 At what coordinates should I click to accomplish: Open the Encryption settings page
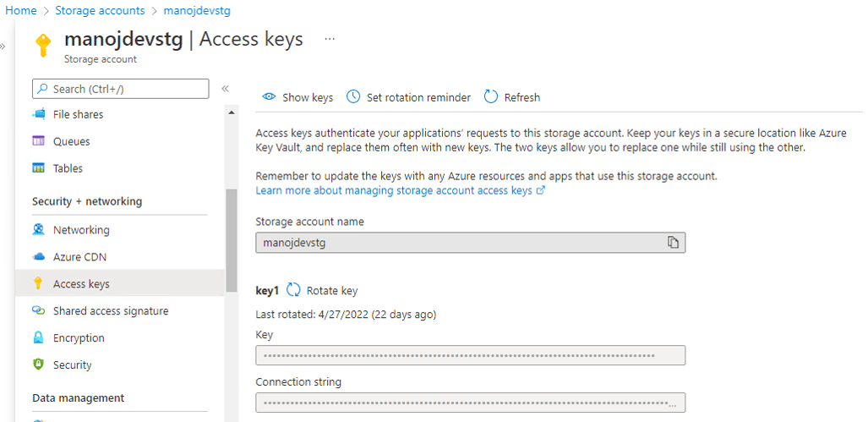coord(79,338)
